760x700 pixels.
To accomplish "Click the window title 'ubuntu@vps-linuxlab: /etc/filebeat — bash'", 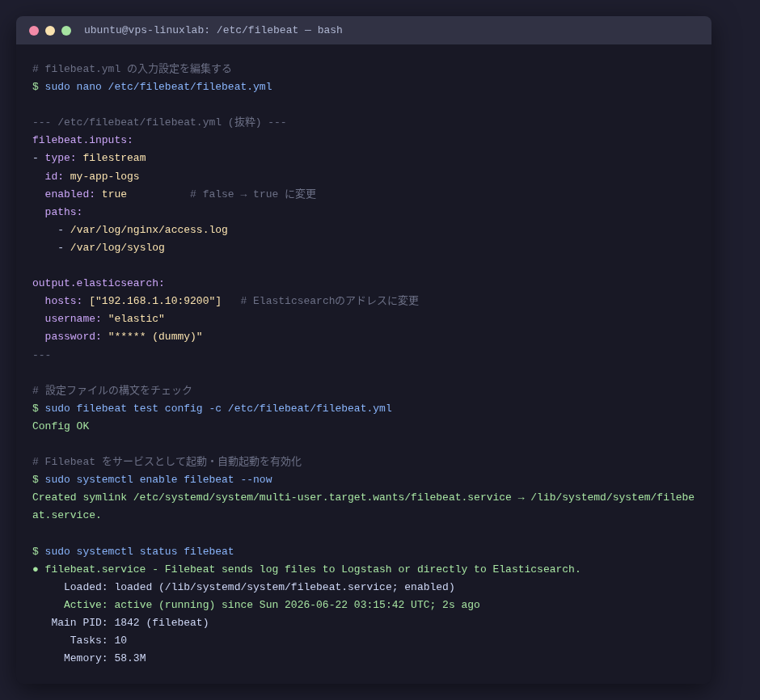I will coord(213,30).
